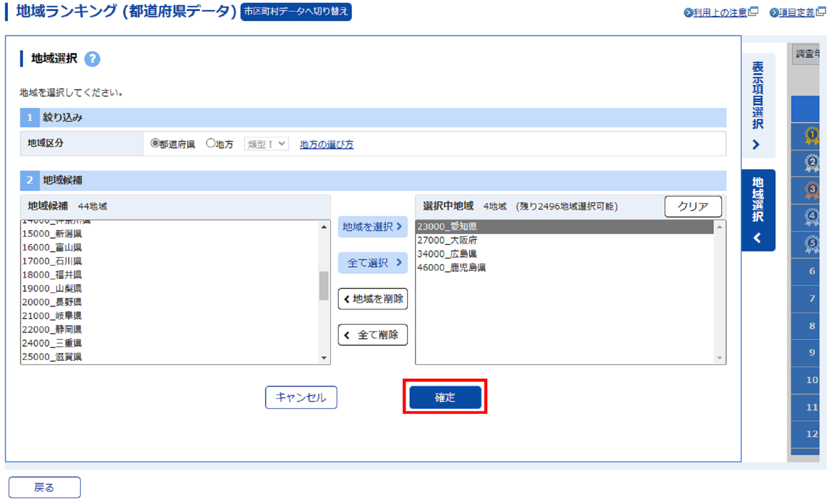
Task: Select 25000_滋賀県 in candidate list
Action: coord(169,357)
